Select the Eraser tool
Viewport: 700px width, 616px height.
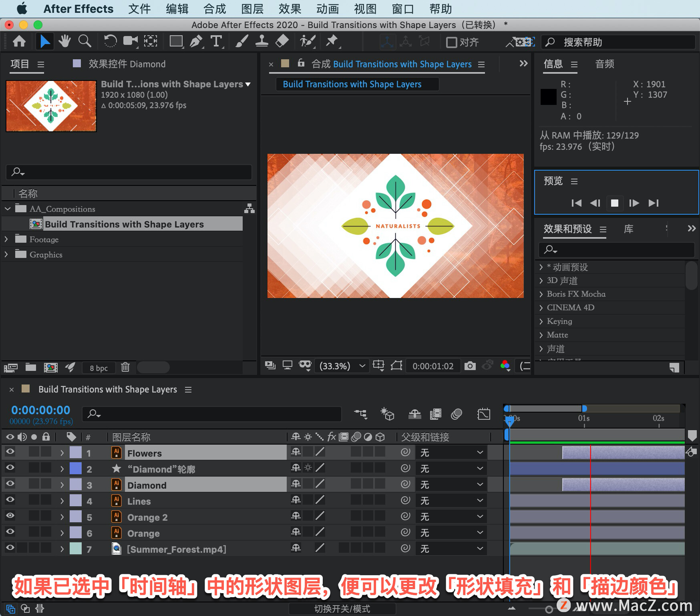tap(282, 41)
